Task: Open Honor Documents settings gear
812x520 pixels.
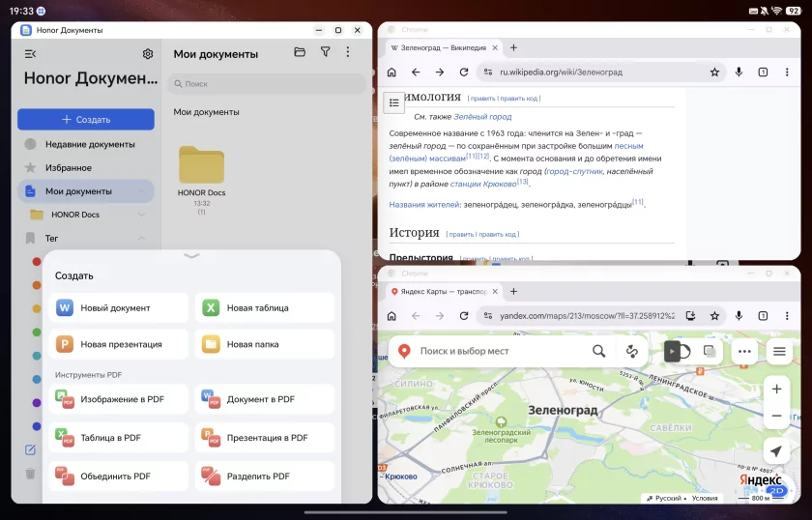Action: (x=148, y=54)
